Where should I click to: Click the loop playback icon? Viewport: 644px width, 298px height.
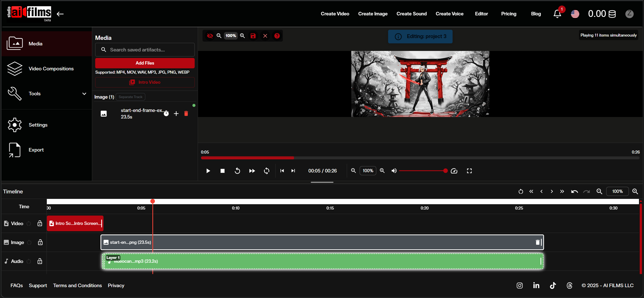(266, 171)
